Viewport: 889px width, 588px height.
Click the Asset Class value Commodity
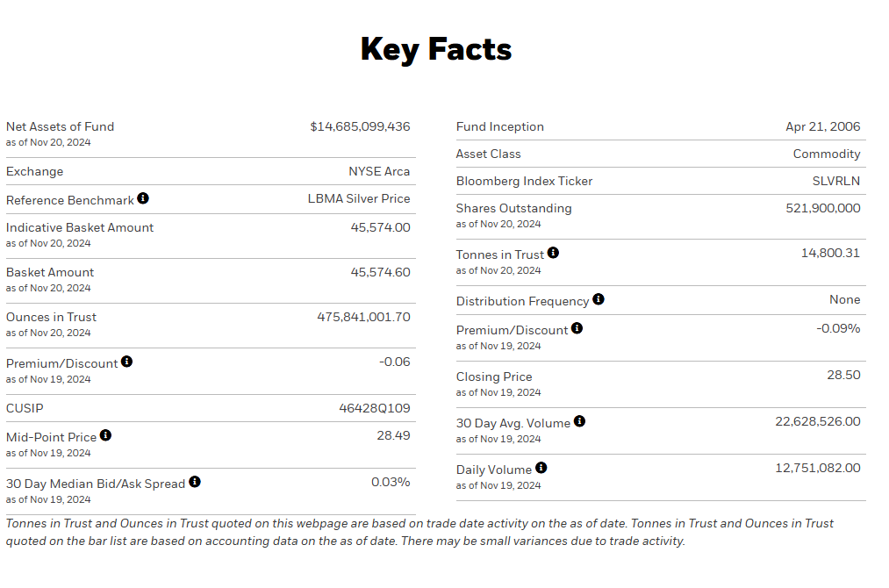point(827,154)
